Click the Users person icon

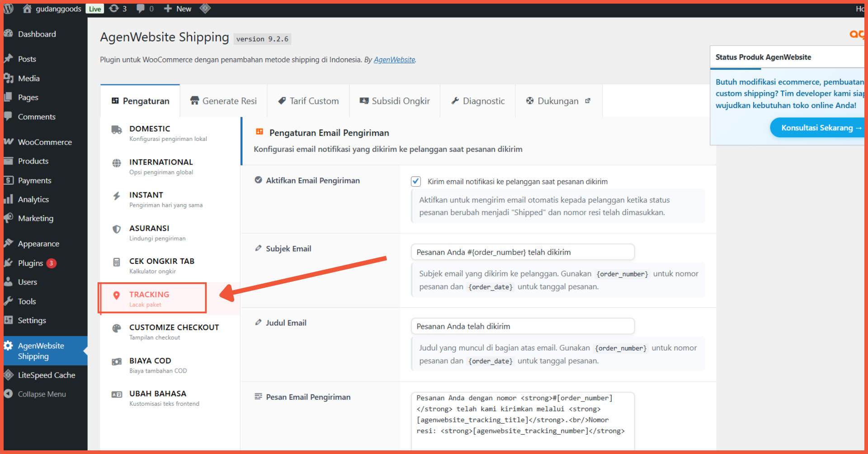8,281
